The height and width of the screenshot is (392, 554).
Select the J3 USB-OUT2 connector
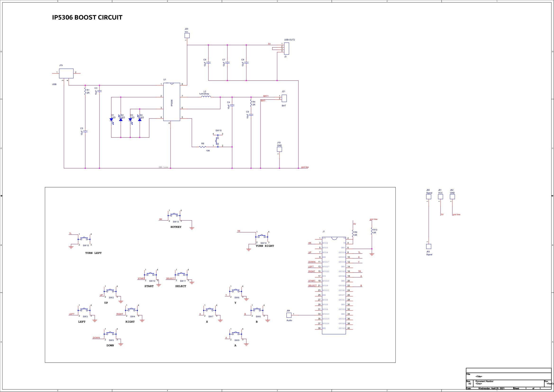click(x=286, y=49)
